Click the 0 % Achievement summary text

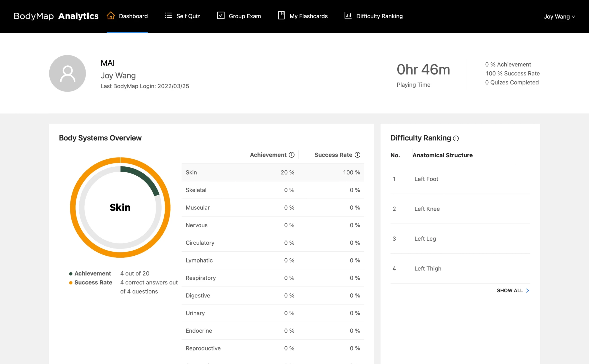click(x=508, y=64)
